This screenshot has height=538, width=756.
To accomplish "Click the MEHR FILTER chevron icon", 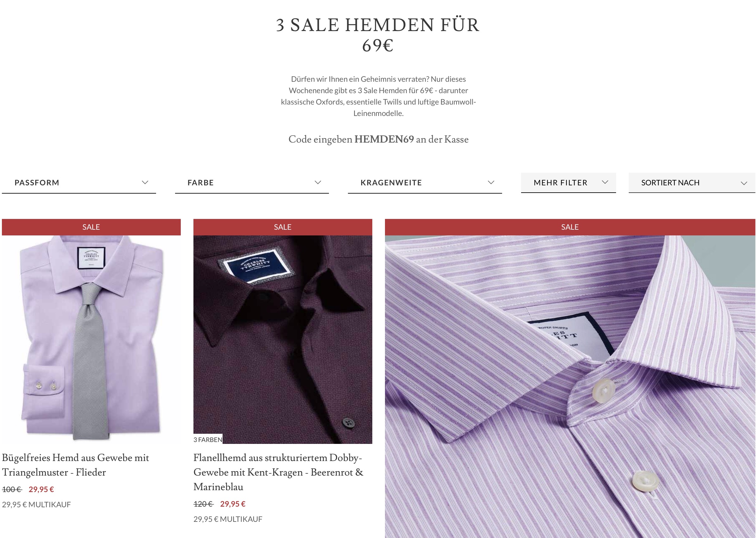I will click(605, 182).
